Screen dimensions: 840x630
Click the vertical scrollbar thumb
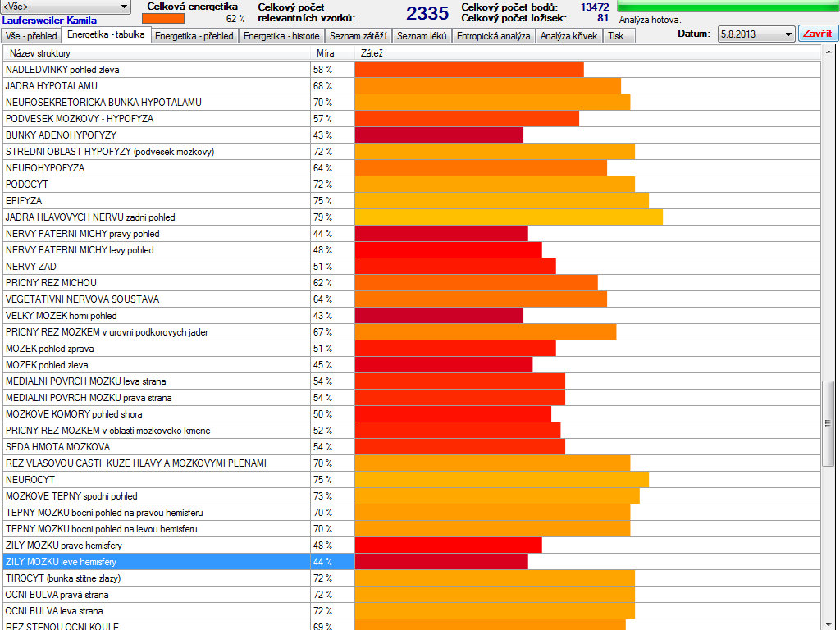(x=829, y=423)
